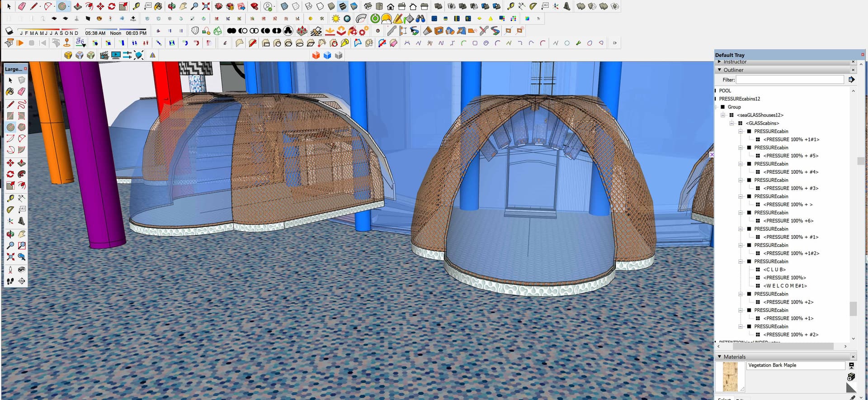Select the POOL entry in Outliner
Viewport: 868px width, 400px height.
click(725, 90)
